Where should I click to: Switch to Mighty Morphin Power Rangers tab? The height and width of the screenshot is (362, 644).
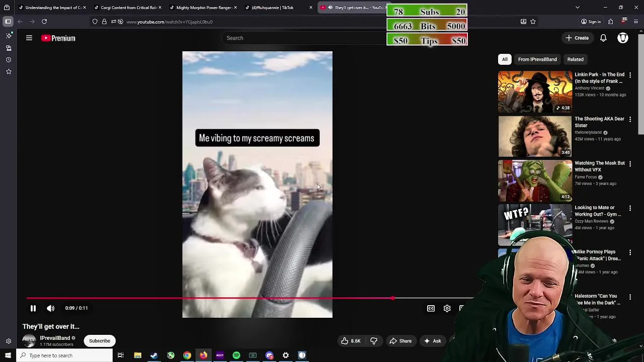point(204,8)
